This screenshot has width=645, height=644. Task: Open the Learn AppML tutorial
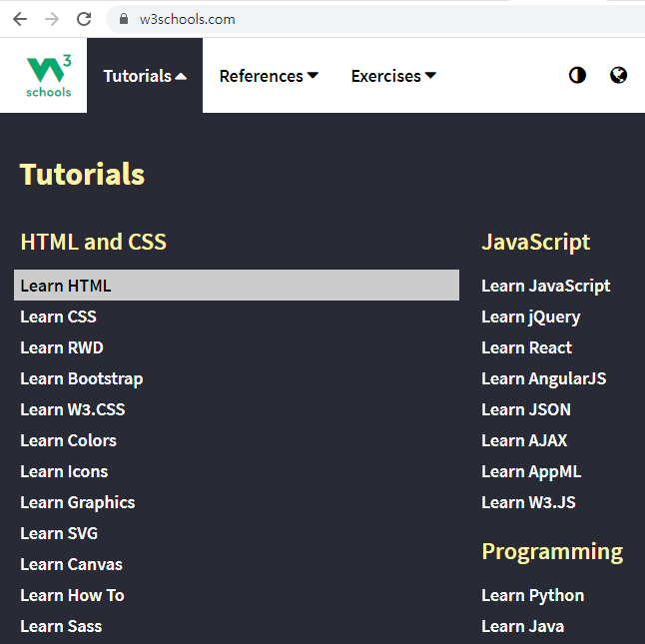click(x=531, y=471)
